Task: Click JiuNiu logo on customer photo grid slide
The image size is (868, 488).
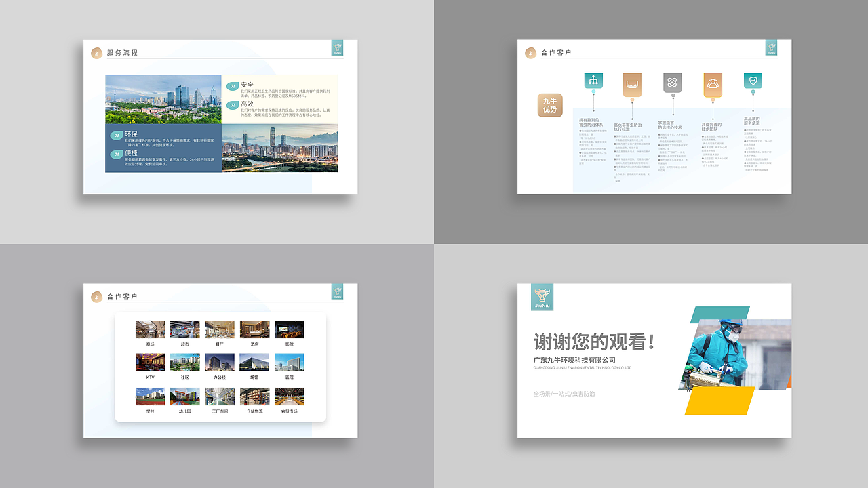Action: click(x=337, y=291)
